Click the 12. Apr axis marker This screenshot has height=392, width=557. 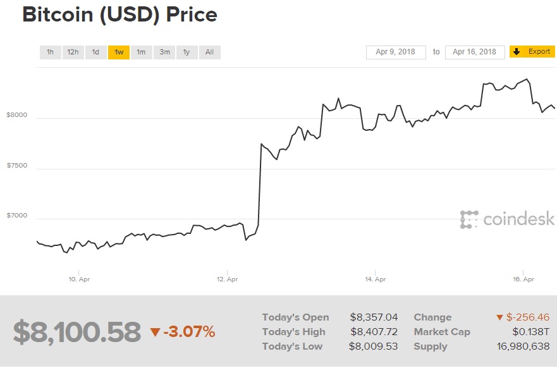227,279
